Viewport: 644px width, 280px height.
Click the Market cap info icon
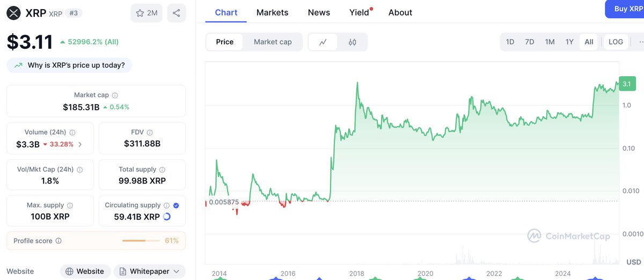[115, 95]
